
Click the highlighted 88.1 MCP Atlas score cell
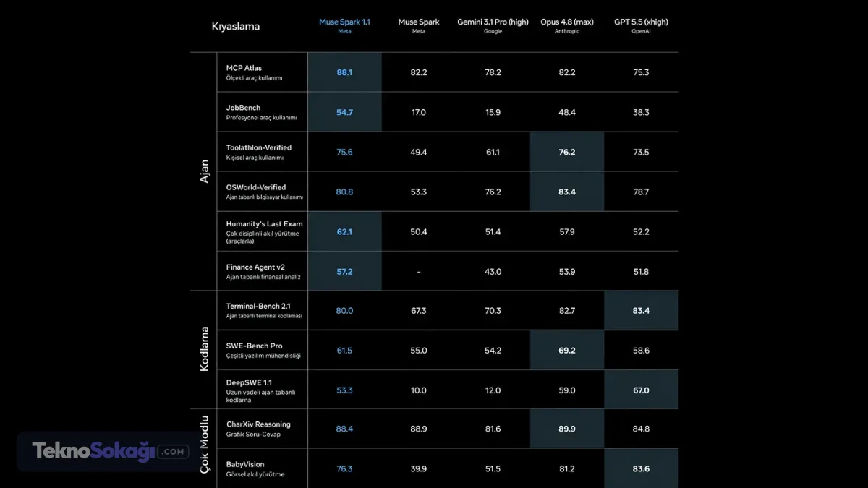pos(344,72)
